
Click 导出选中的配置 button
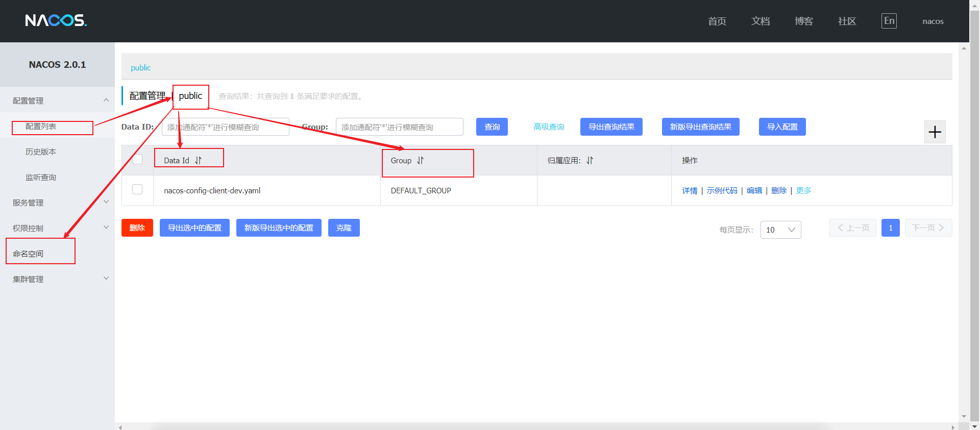[x=194, y=227]
